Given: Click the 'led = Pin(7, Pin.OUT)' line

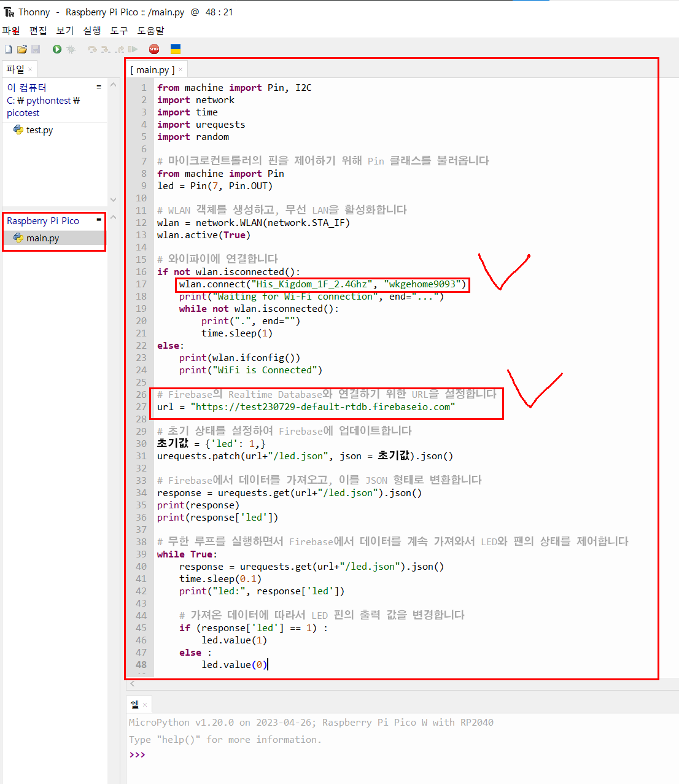Looking at the screenshot, I should pyautogui.click(x=215, y=186).
